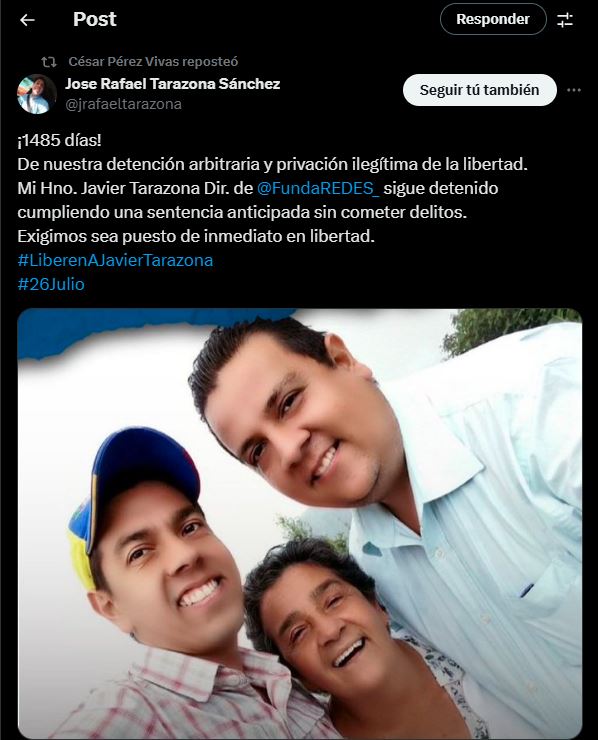598x740 pixels.
Task: Open the three-dot more options menu
Action: pyautogui.click(x=573, y=90)
